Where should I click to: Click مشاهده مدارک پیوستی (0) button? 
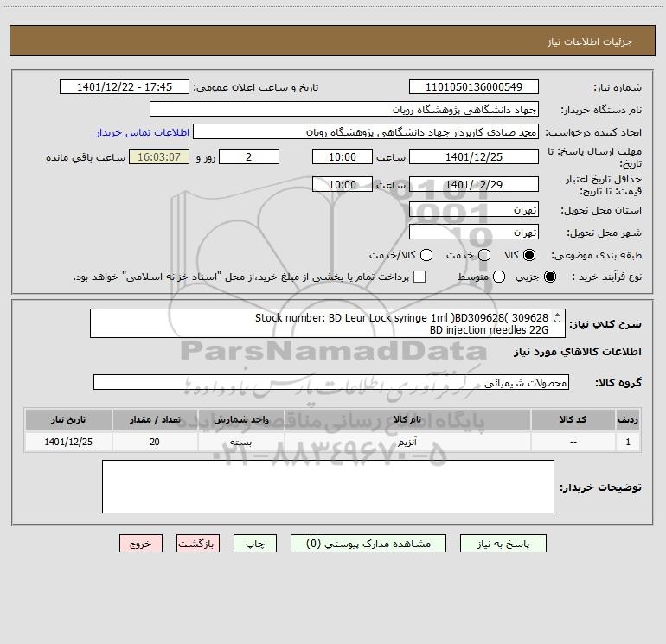[x=368, y=544]
